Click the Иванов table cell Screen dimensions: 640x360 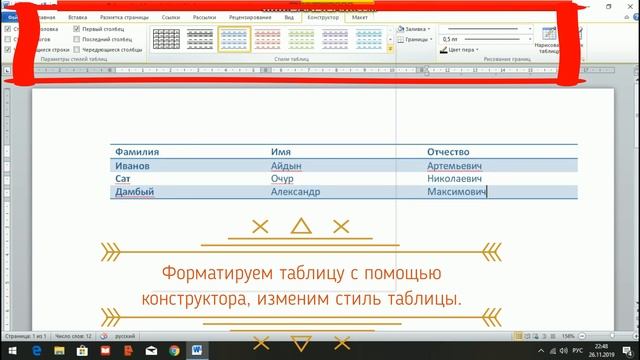[x=132, y=166]
